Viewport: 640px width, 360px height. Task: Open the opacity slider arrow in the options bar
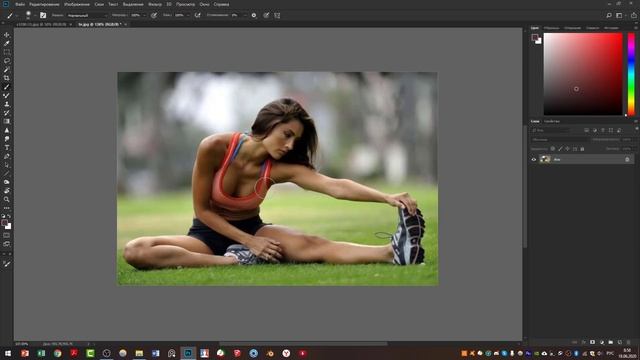(144, 15)
